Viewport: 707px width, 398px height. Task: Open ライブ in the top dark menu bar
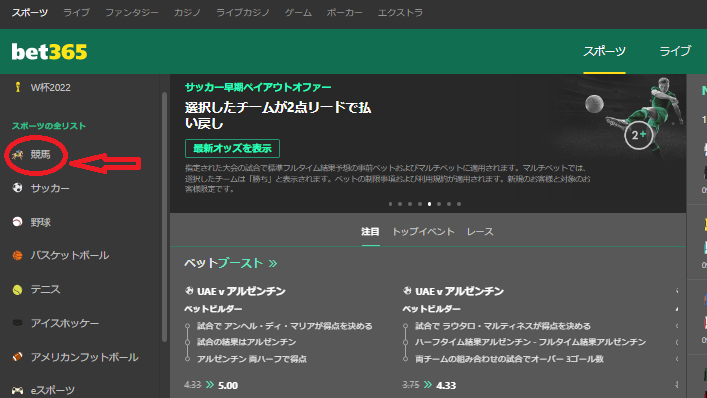[x=76, y=13]
